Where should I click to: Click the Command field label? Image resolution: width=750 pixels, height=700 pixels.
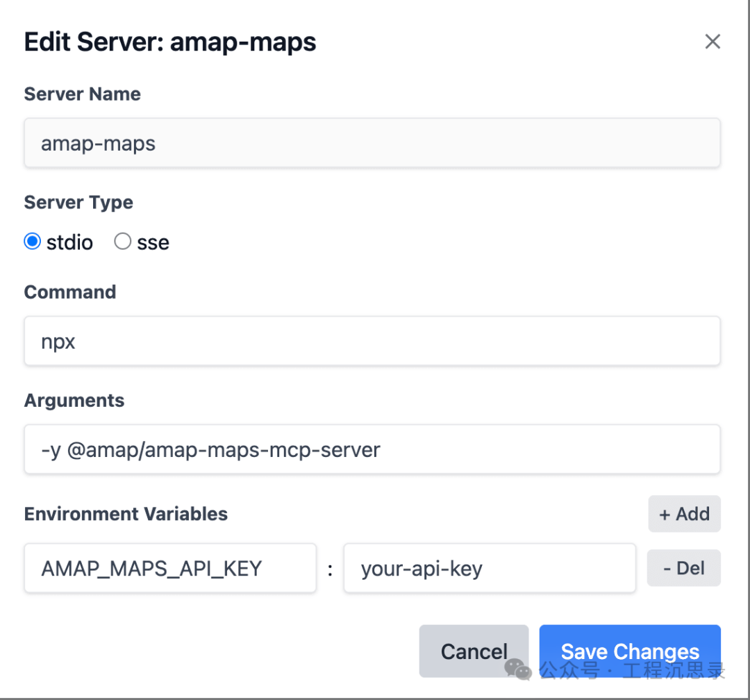point(70,292)
